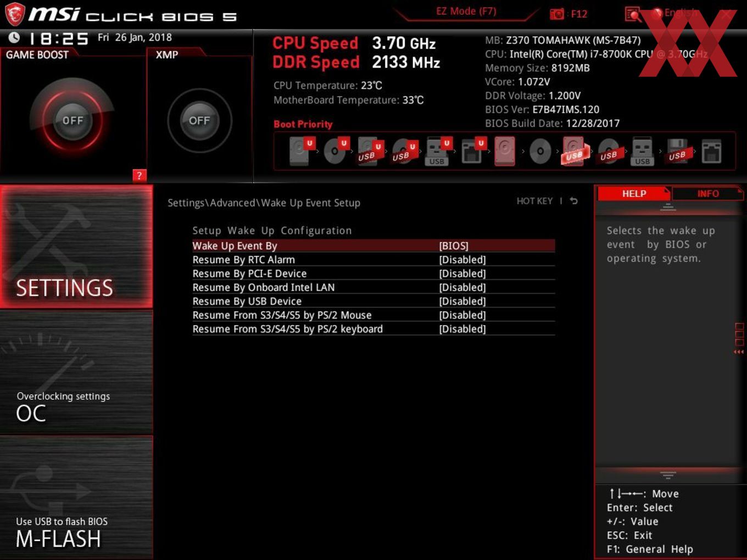Open the BIOS search magnifier icon
Screen dimensions: 747x560
[x=633, y=14]
